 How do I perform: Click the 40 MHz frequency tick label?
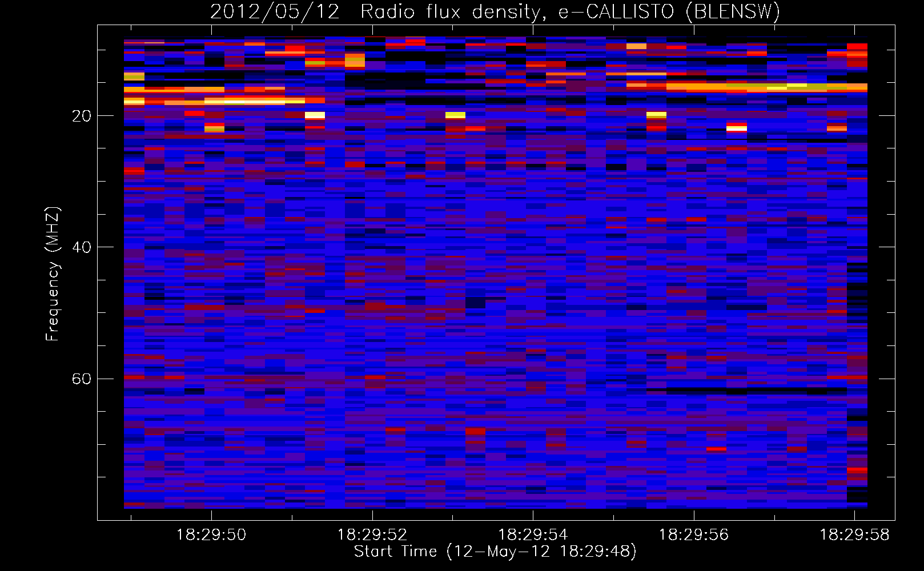81,247
